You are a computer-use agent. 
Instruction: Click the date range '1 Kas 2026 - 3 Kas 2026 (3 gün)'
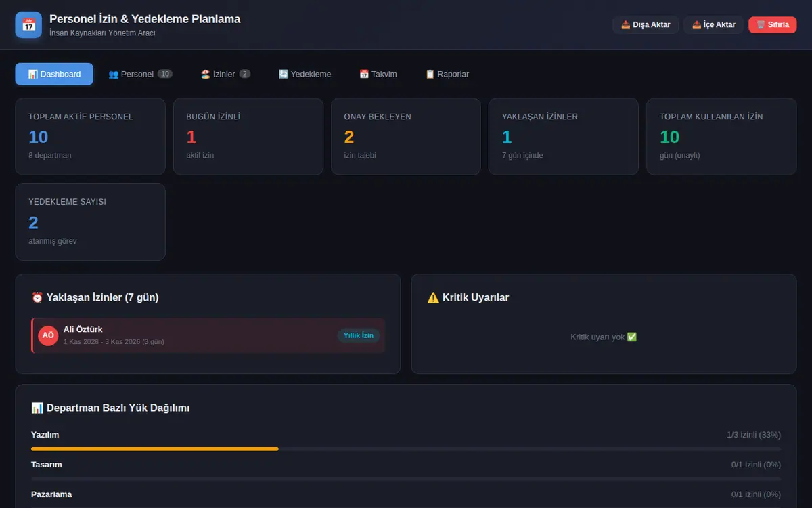[x=114, y=341]
